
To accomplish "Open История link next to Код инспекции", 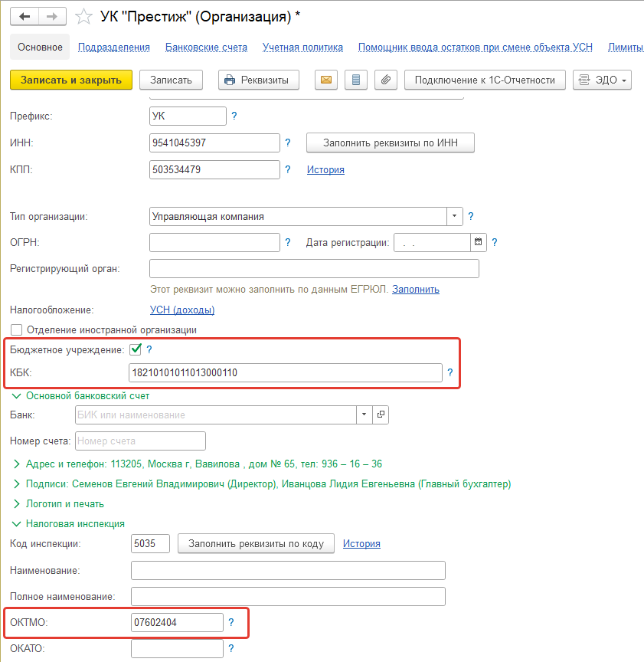I will pyautogui.click(x=361, y=544).
